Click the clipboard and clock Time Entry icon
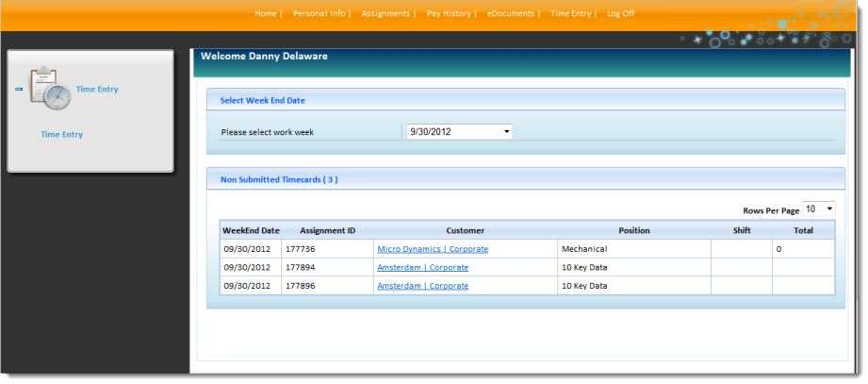Screen dimensions: 868x384 (49, 90)
